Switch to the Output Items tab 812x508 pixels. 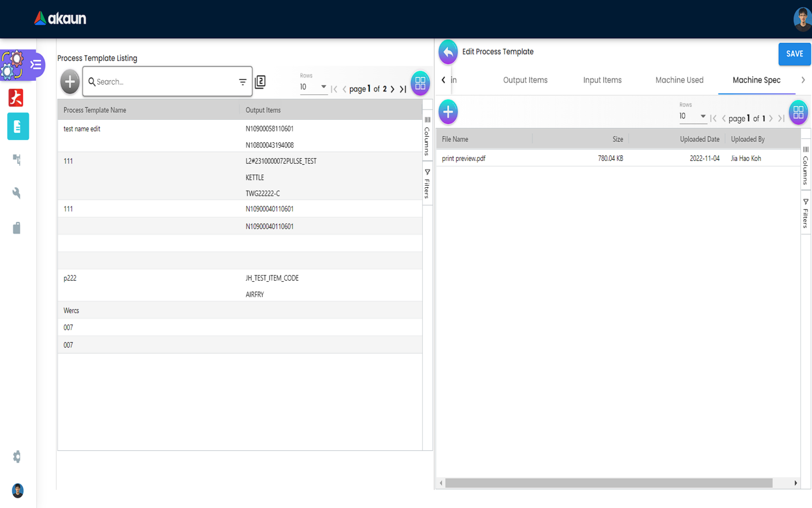click(525, 80)
